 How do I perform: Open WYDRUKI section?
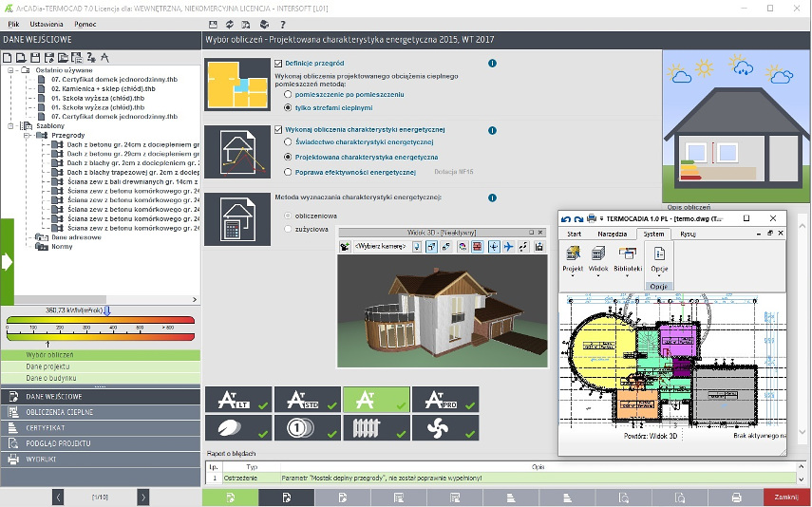(101, 459)
